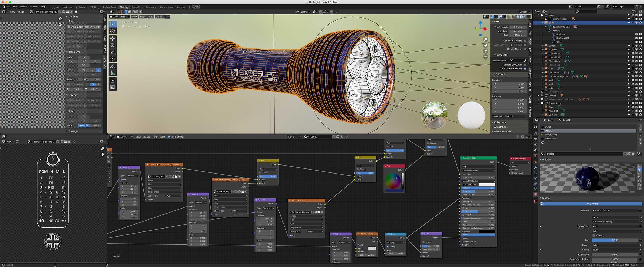Disable Lock Camera to View checkbox

coord(525,69)
